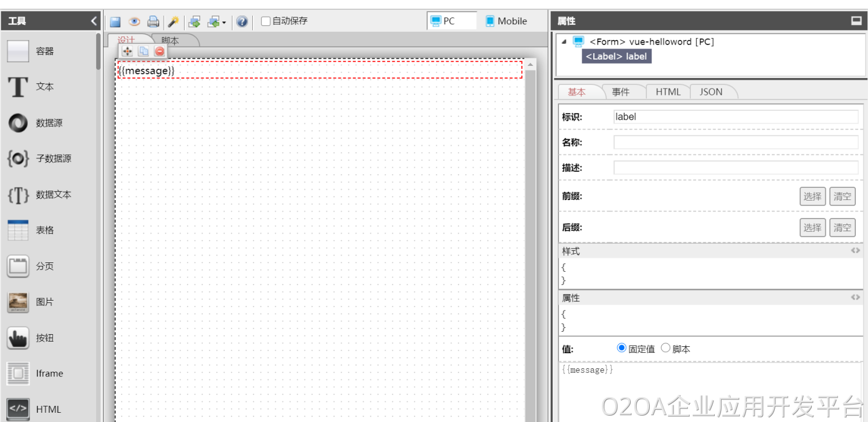Open the dropdown arrow beside the export icon

click(x=224, y=23)
